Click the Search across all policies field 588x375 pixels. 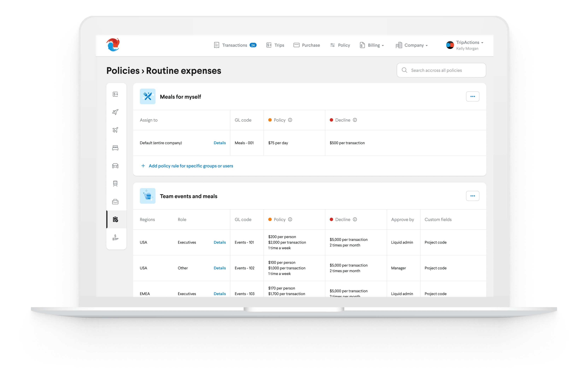(441, 70)
